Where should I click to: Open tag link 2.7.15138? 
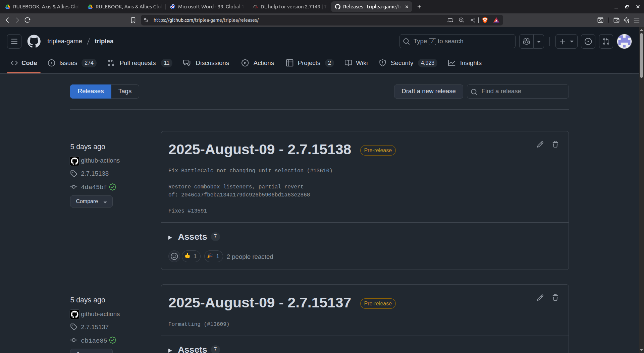point(95,174)
